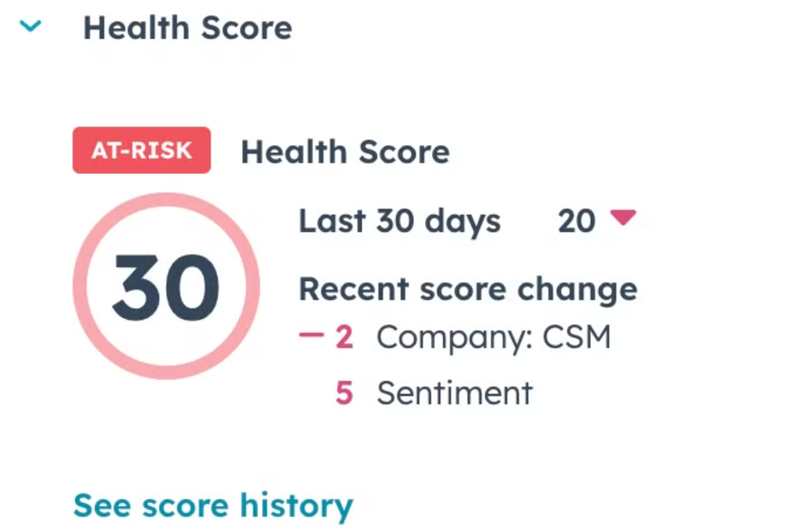This screenshot has height=532, width=787.
Task: Click the red downward trend triangle
Action: (x=623, y=218)
